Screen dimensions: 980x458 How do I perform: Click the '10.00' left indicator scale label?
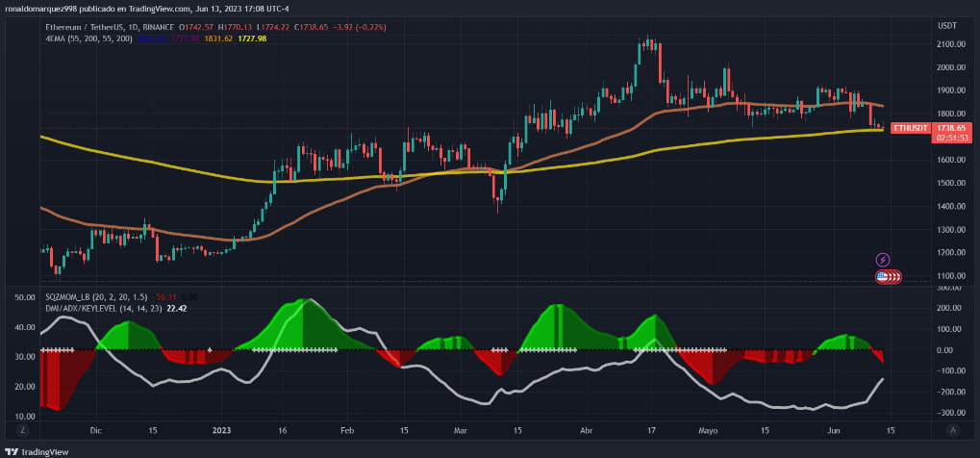(x=24, y=416)
